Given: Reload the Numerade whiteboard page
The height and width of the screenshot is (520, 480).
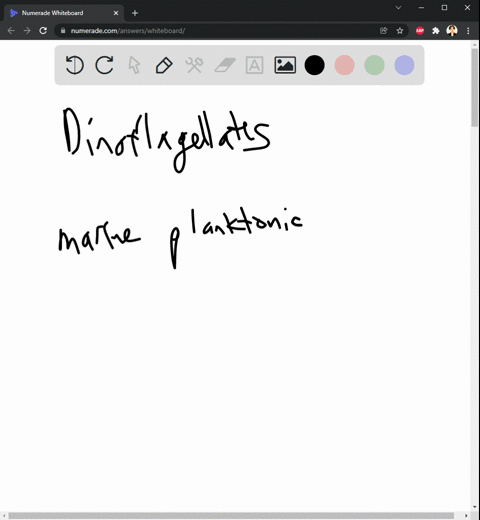Looking at the screenshot, I should [43, 31].
